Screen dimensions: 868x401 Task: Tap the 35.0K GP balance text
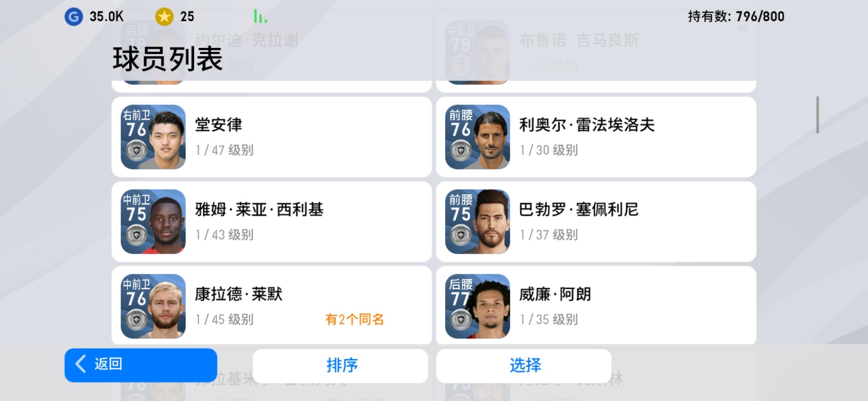click(x=106, y=17)
